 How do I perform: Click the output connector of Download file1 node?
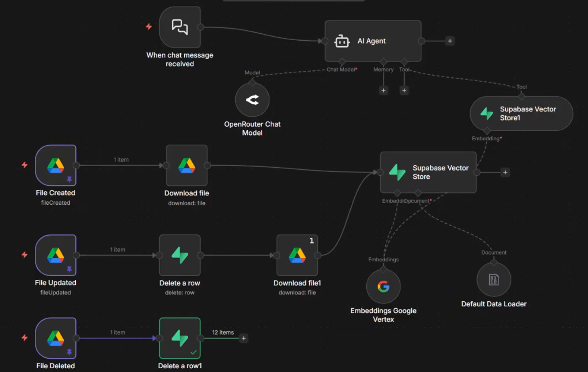coord(318,255)
